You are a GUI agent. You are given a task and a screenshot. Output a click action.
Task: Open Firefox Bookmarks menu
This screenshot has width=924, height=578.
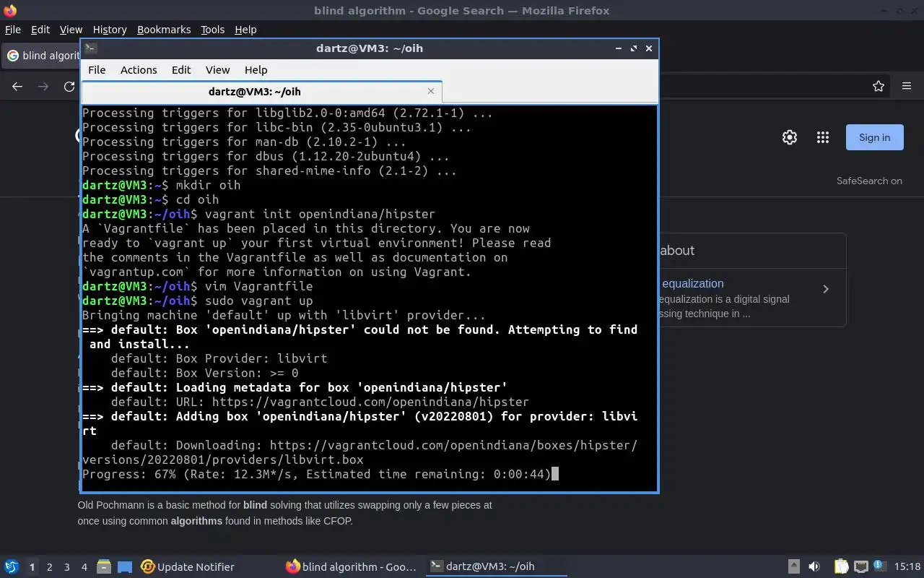pos(164,30)
